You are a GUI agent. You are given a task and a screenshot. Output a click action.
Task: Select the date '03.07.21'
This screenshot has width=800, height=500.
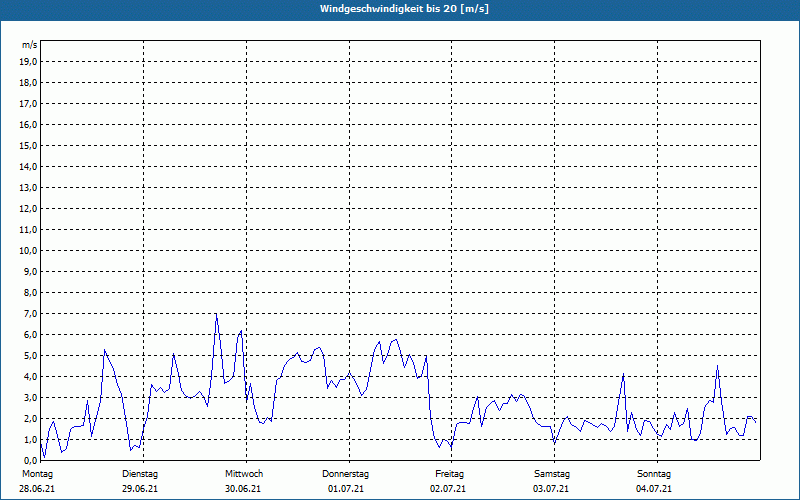(551, 489)
